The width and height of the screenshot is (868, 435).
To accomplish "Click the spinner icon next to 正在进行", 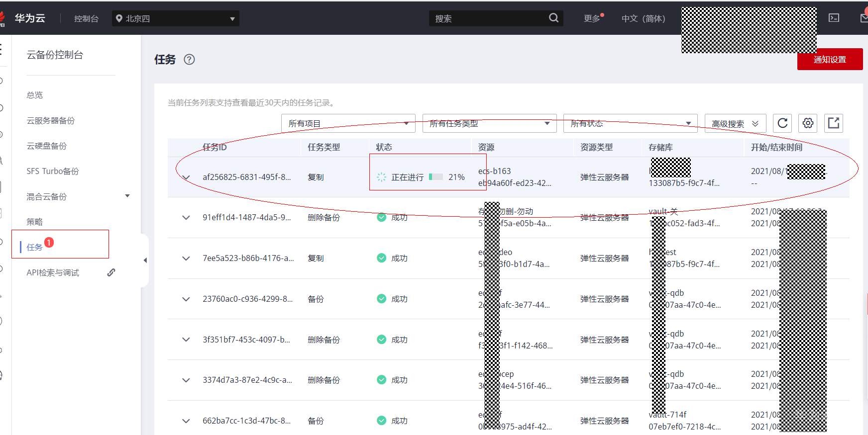I will (382, 177).
